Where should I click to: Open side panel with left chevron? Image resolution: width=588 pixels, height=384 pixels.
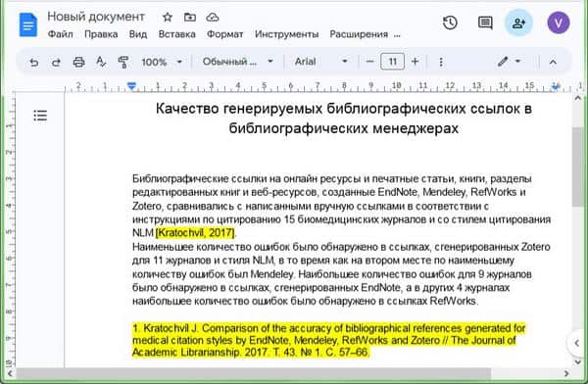click(x=577, y=343)
